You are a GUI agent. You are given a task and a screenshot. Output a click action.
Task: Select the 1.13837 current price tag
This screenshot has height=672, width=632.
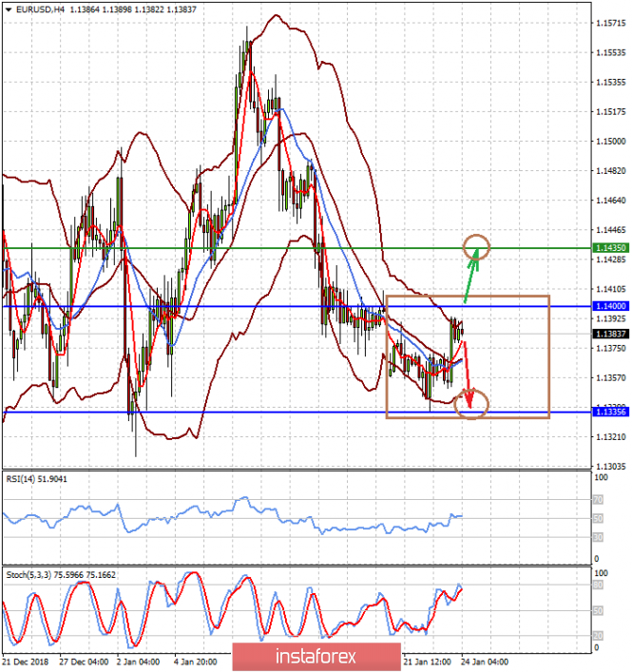[x=609, y=335]
